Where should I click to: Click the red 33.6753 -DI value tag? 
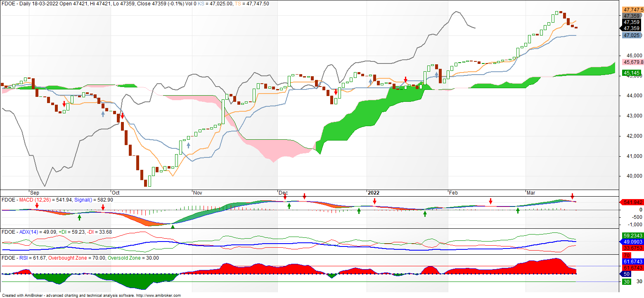coord(633,248)
